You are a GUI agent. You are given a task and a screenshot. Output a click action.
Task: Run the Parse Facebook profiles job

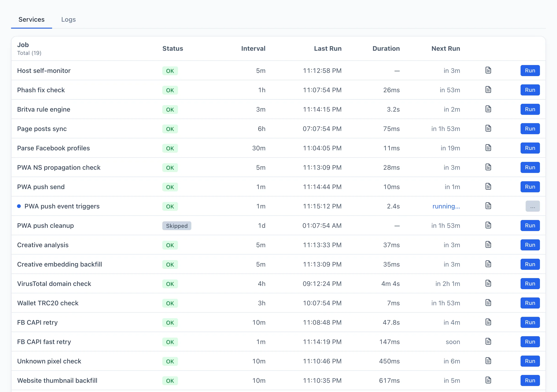click(x=530, y=148)
